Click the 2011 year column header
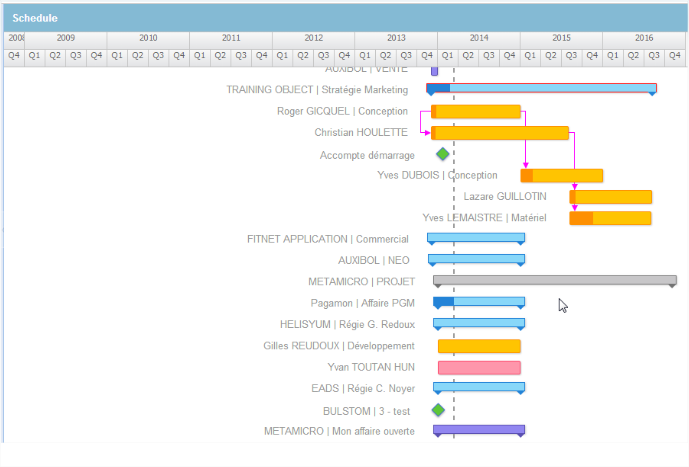The width and height of the screenshot is (689, 467). tap(230, 38)
